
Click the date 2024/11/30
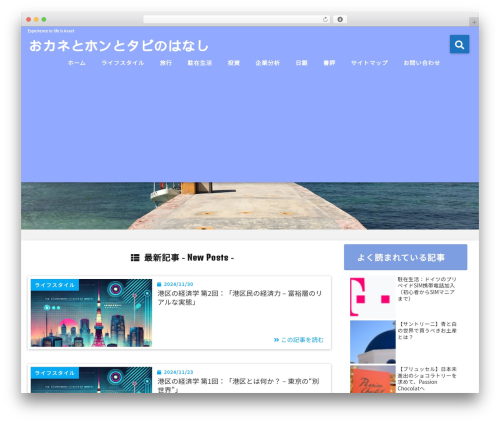(178, 284)
